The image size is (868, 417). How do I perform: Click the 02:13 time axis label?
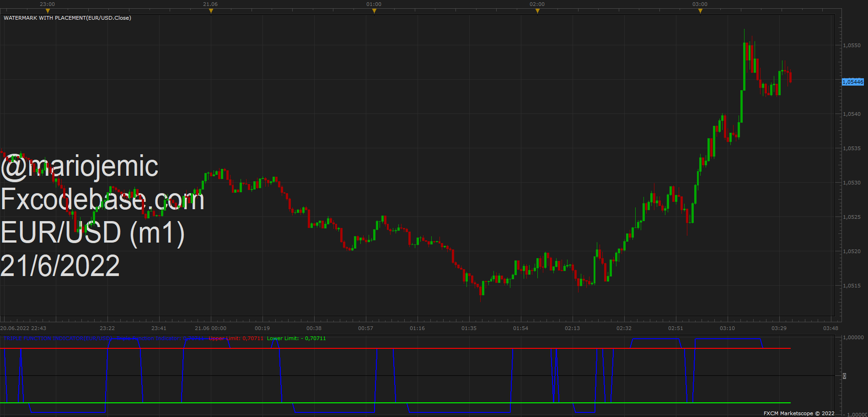(x=573, y=328)
